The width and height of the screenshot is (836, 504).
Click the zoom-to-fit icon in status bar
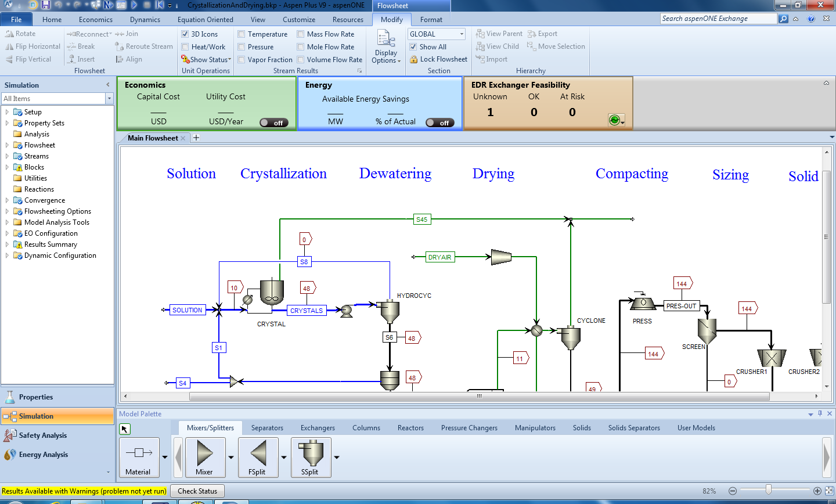point(830,491)
